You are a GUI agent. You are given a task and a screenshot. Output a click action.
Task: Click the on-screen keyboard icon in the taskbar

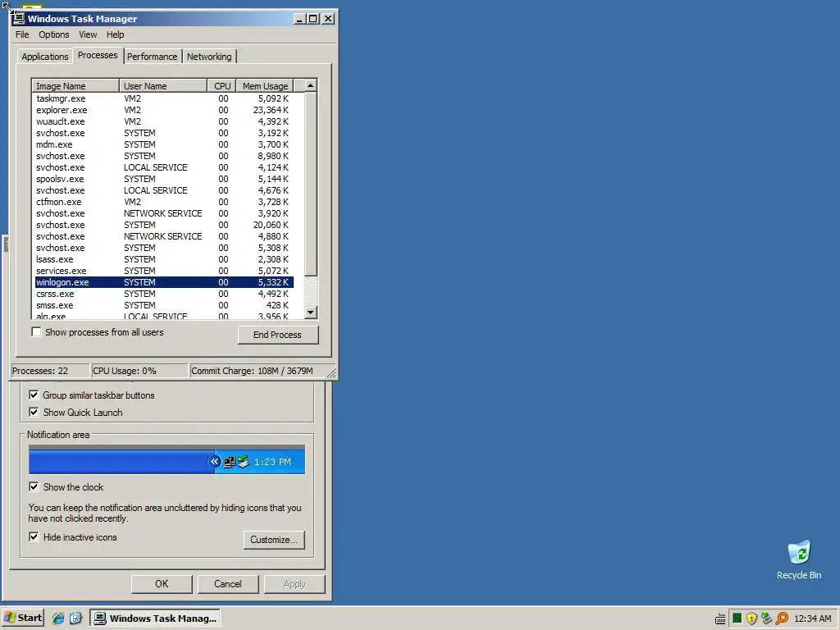pos(720,619)
